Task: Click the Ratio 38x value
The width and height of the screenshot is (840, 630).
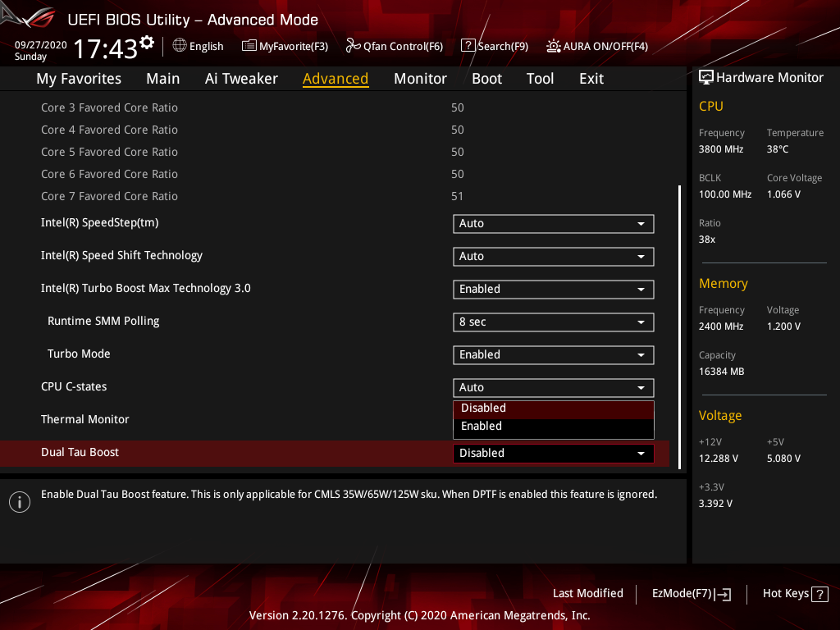Action: coord(707,240)
